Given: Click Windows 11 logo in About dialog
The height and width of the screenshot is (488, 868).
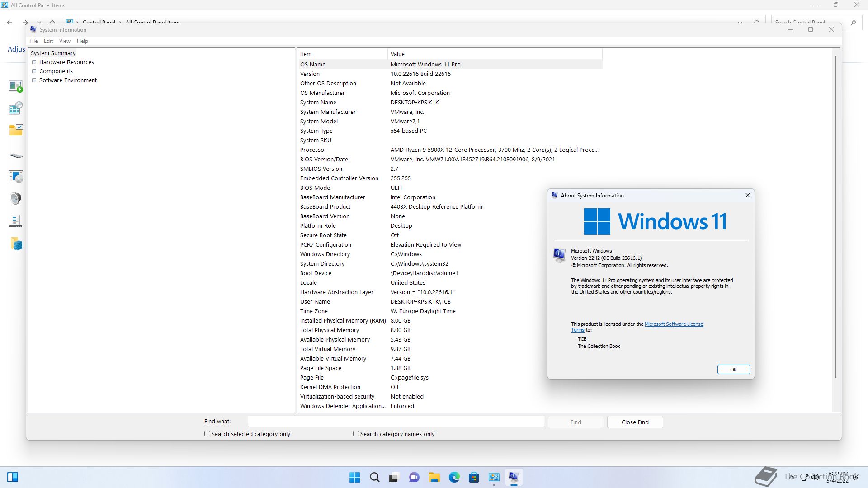Looking at the screenshot, I should (655, 221).
